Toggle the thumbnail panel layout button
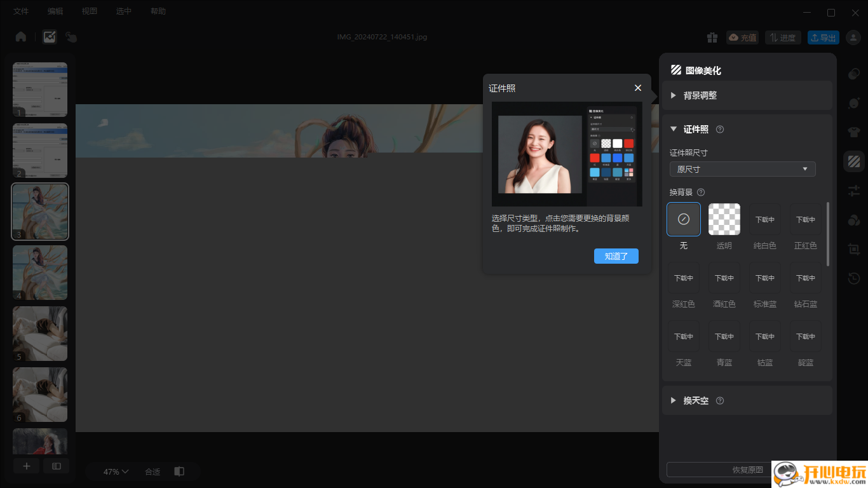 pyautogui.click(x=57, y=466)
